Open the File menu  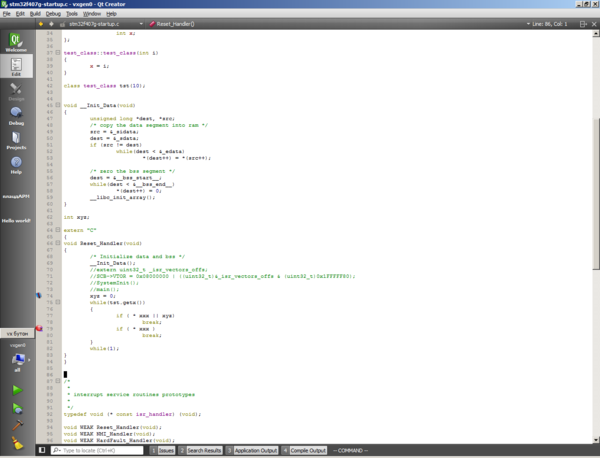7,14
